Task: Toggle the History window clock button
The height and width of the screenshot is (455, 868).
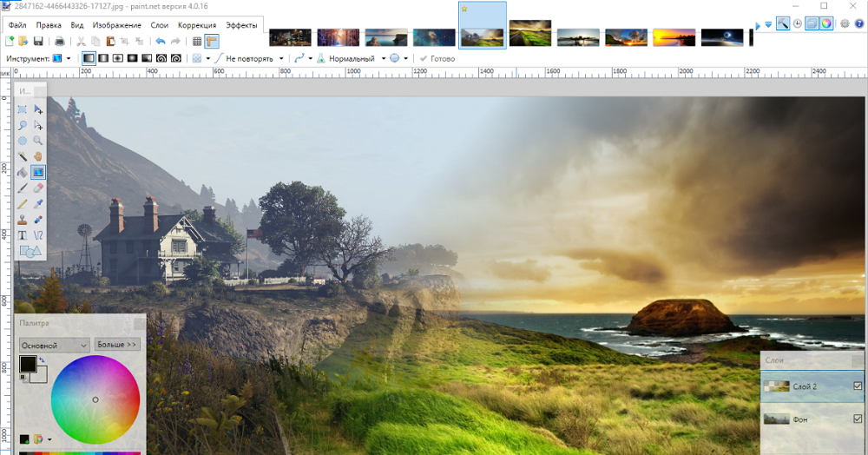Action: [x=797, y=23]
